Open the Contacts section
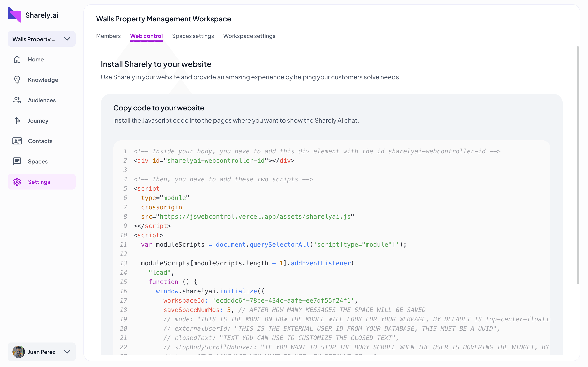588x367 pixels. pos(42,141)
